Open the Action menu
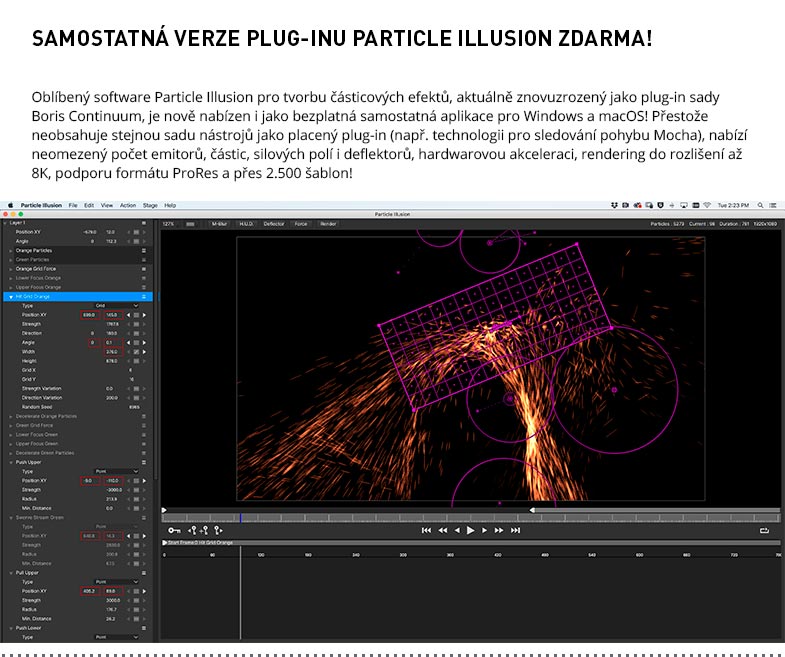This screenshot has height=657, width=785. 128,205
